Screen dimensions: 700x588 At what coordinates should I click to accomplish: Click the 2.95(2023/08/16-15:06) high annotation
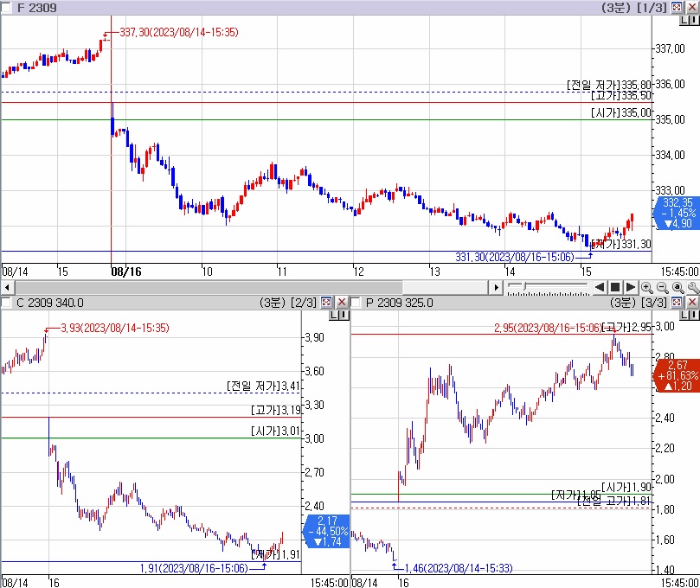click(x=548, y=328)
